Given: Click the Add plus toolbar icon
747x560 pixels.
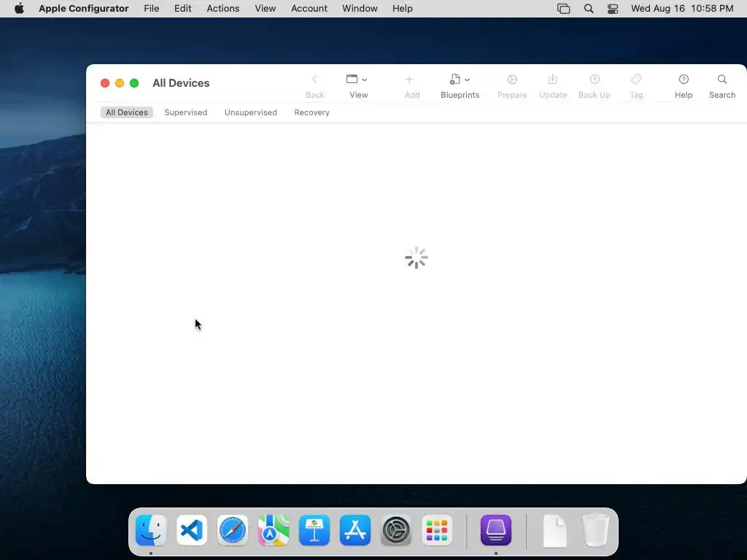Looking at the screenshot, I should 409,79.
